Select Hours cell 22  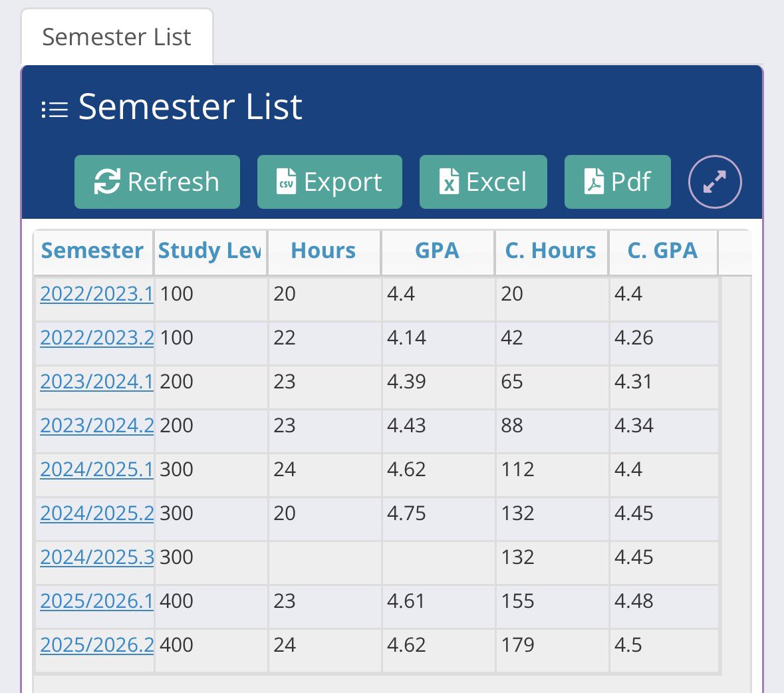[325, 343]
